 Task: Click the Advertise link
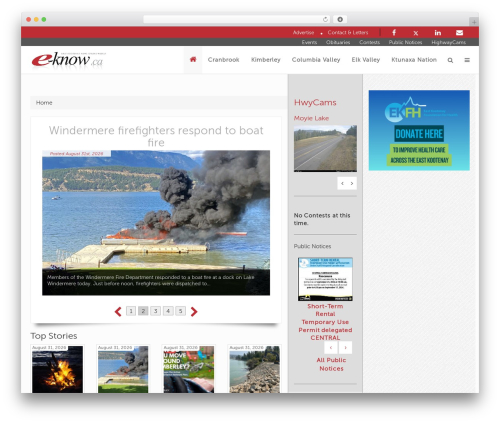pyautogui.click(x=303, y=32)
